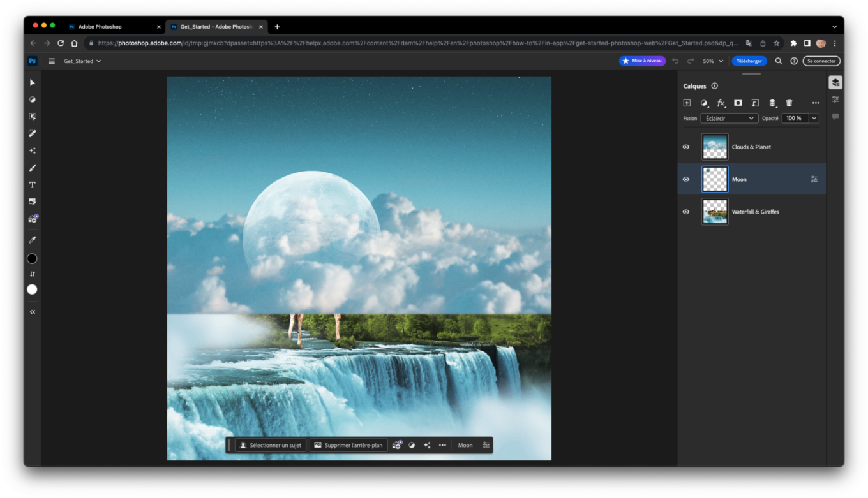Open more options ellipsis in contextual bar

[x=442, y=445]
